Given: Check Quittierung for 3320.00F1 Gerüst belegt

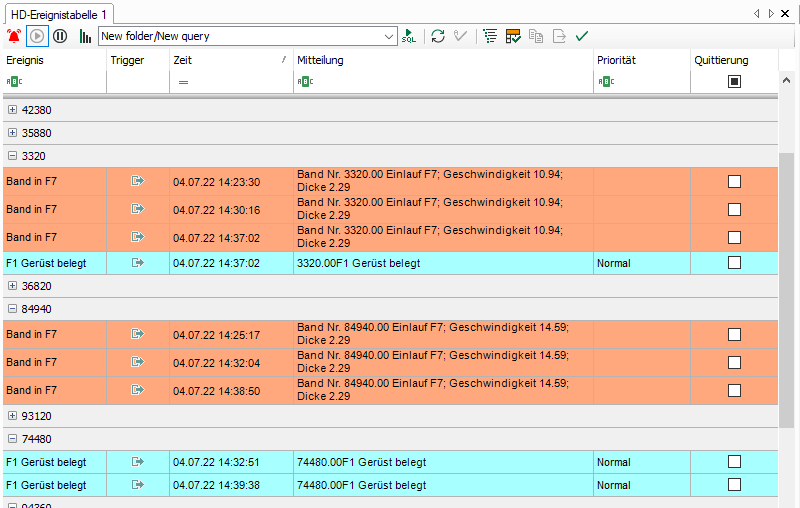Looking at the screenshot, I should click(x=734, y=263).
